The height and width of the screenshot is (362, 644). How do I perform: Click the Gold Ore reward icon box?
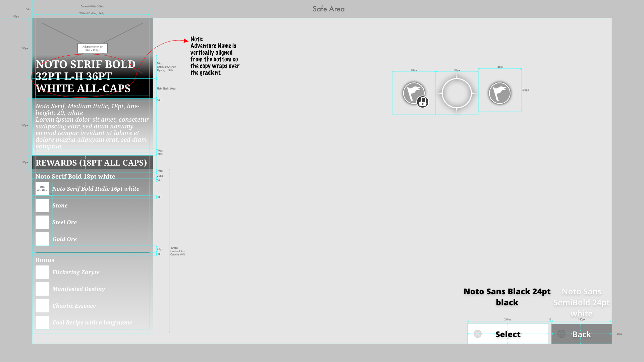pos(42,239)
